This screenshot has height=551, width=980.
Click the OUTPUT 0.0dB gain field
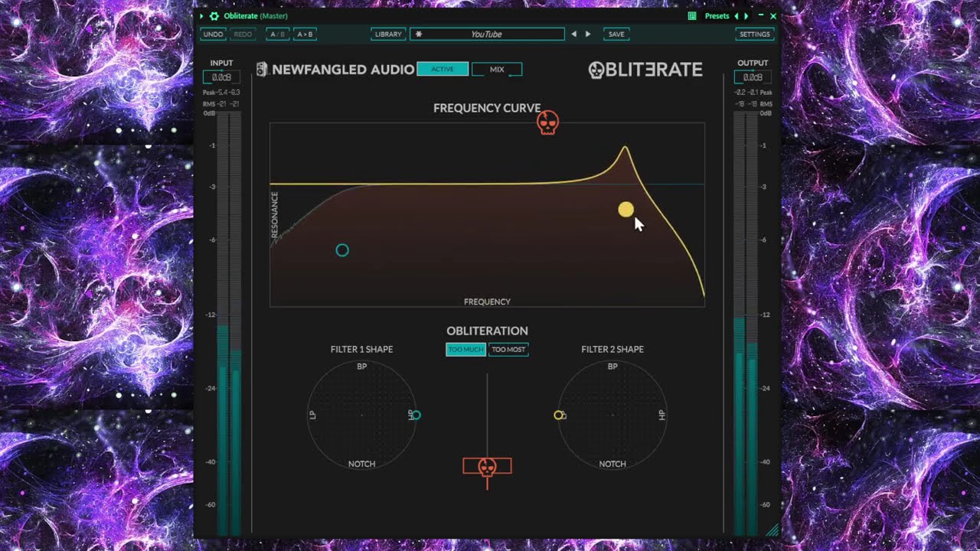pos(753,77)
